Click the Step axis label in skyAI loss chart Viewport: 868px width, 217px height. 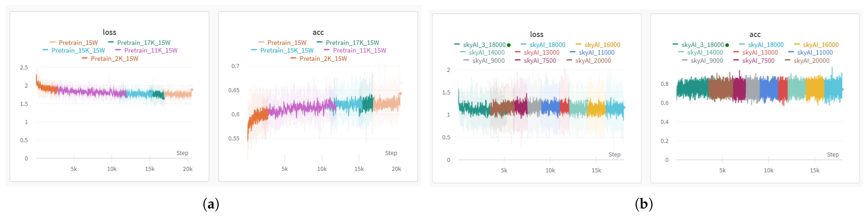[x=614, y=154]
